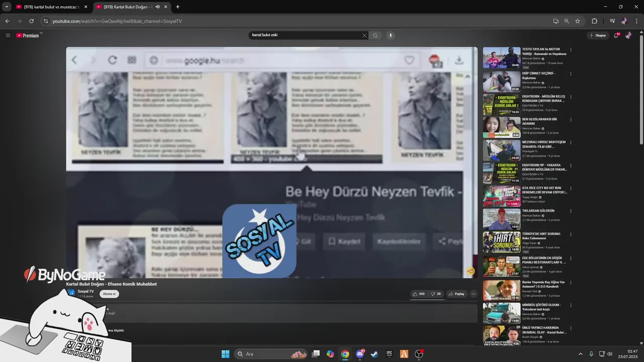Screen dimensions: 644x362
Task: Go to YouTube Premium home logo
Action: pyautogui.click(x=29, y=35)
